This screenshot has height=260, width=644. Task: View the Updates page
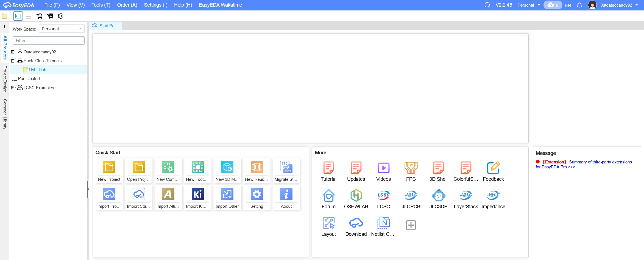pos(356,171)
